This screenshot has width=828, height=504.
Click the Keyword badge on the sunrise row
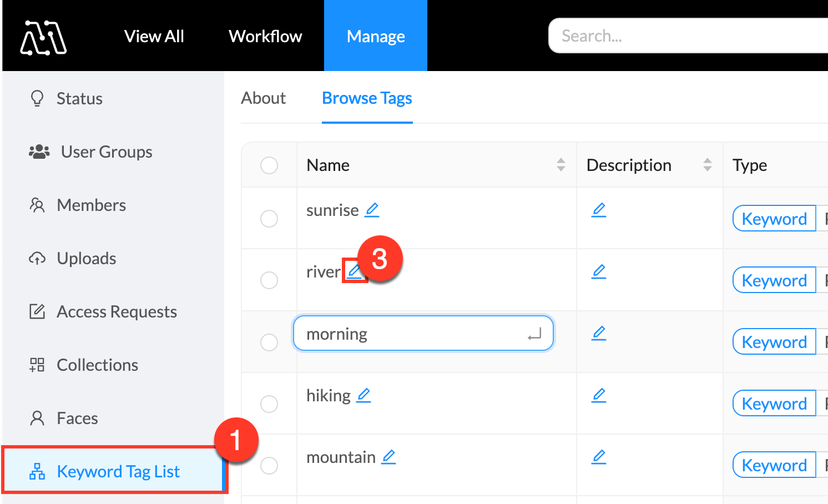coord(774,218)
